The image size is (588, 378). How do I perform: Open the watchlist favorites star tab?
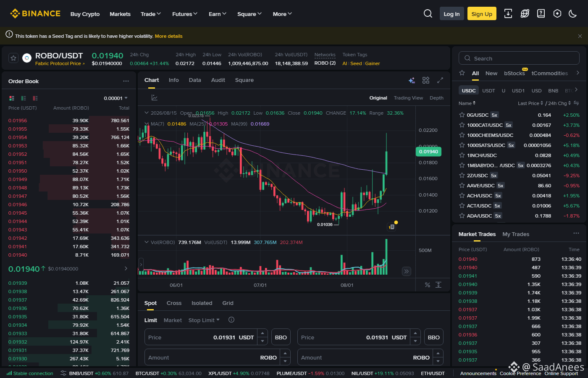point(462,73)
